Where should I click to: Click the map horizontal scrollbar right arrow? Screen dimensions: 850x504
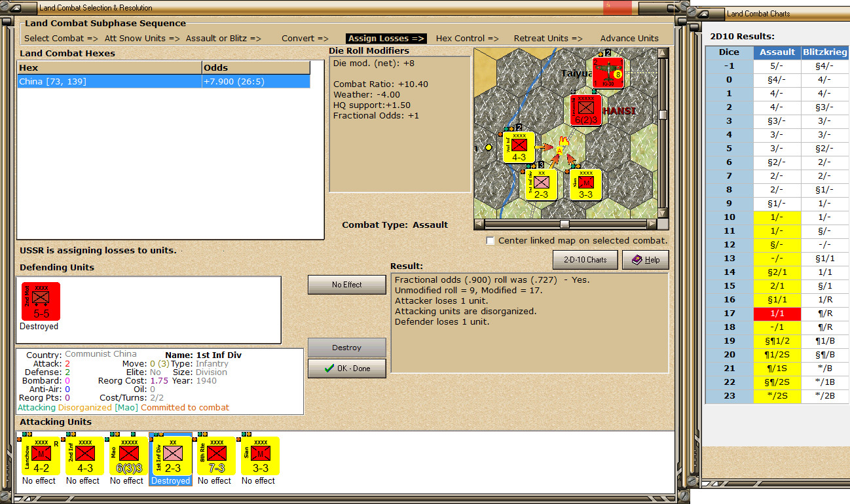point(652,224)
